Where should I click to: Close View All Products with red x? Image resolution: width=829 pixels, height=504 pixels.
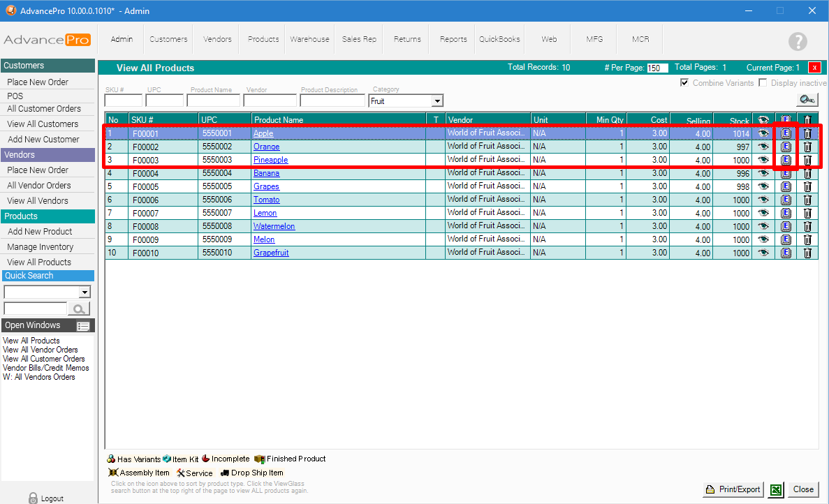point(814,68)
